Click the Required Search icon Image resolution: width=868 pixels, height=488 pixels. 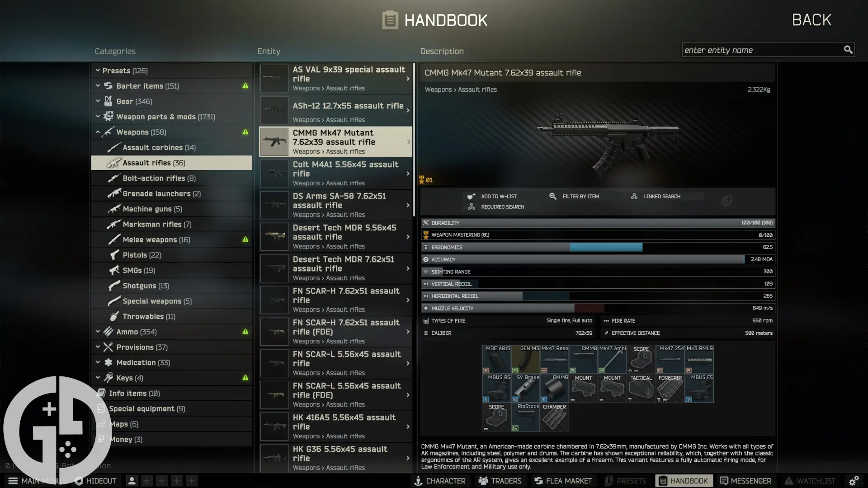click(x=473, y=207)
